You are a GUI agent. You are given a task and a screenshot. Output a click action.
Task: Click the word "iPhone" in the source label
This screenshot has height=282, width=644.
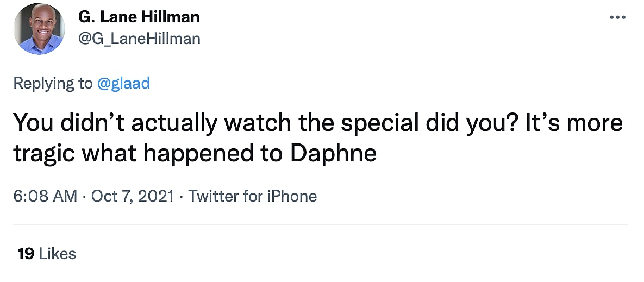click(x=291, y=196)
